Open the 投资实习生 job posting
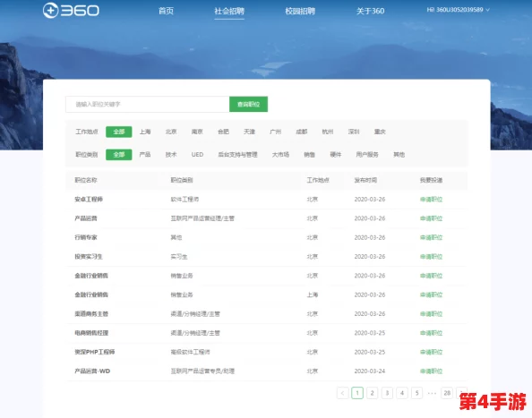 (x=89, y=257)
